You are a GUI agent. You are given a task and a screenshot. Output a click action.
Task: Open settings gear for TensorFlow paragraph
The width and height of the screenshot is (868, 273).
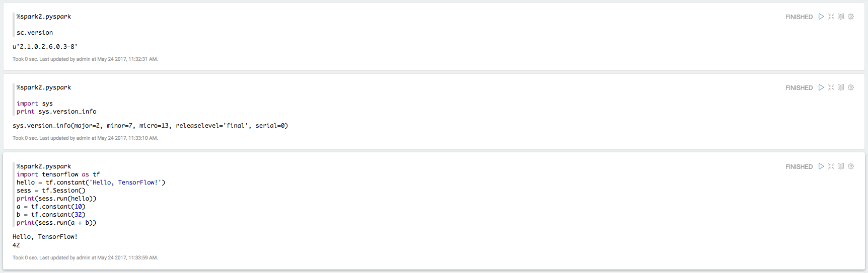click(851, 166)
